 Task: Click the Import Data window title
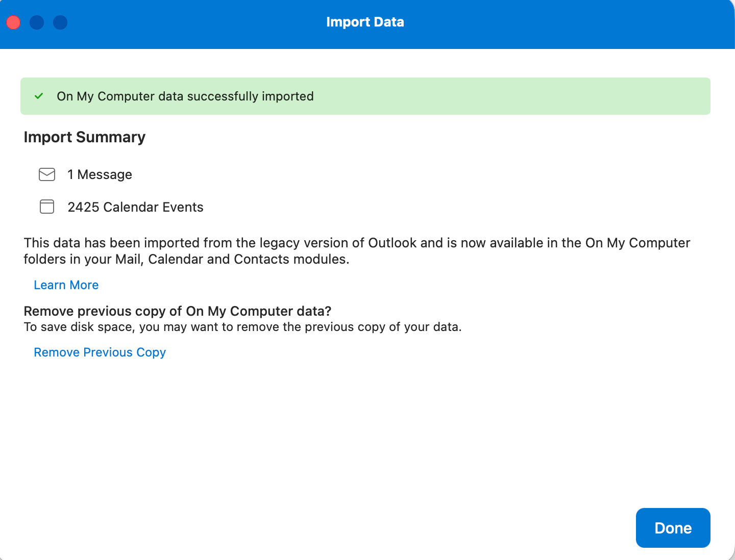(365, 22)
